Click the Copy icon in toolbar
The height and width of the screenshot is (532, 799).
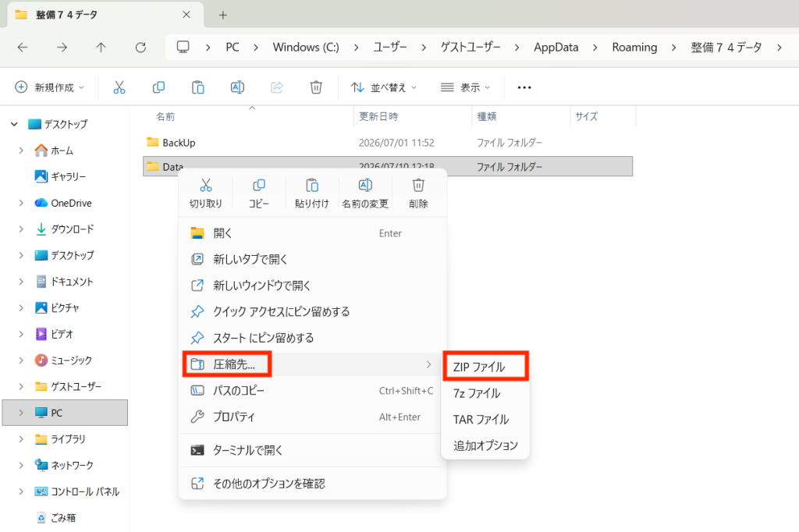tap(158, 87)
